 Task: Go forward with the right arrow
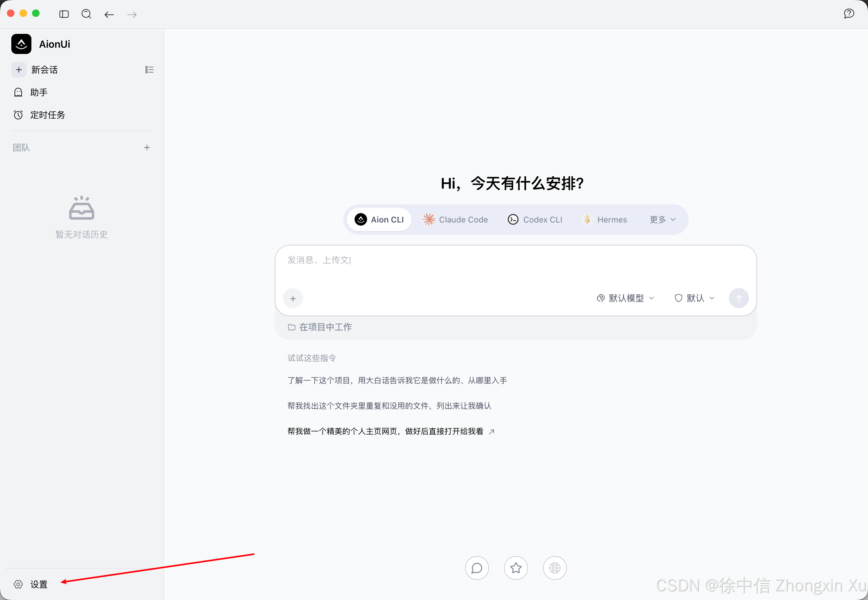(132, 15)
